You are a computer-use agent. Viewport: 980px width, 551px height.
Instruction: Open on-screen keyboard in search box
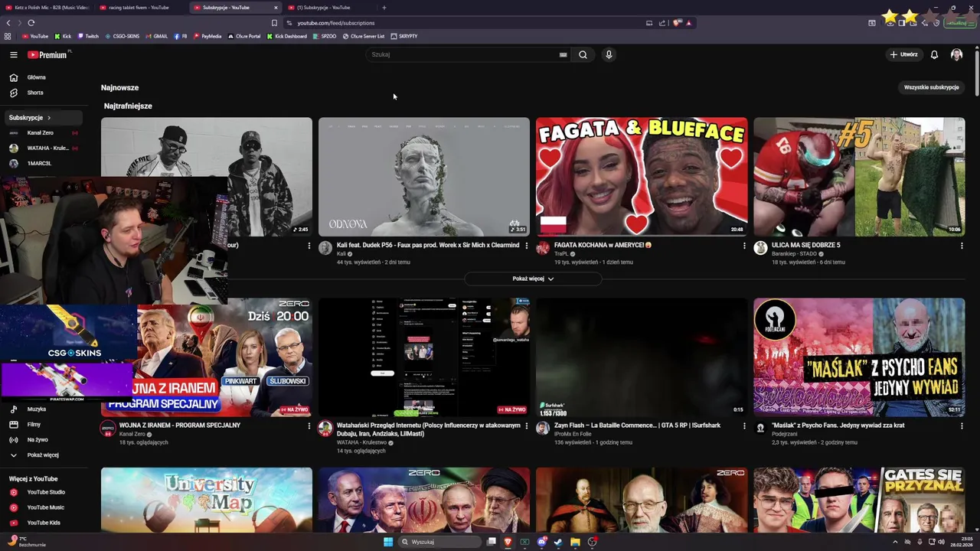tap(563, 54)
